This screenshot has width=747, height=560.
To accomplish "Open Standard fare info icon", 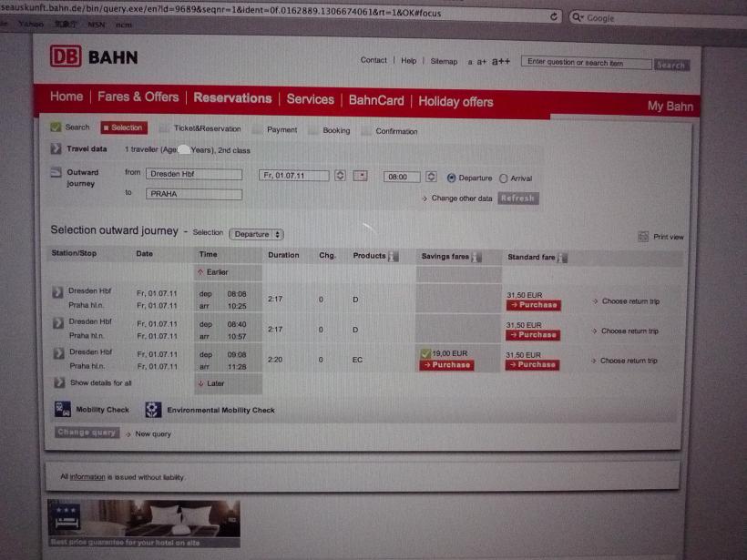I will [x=562, y=258].
